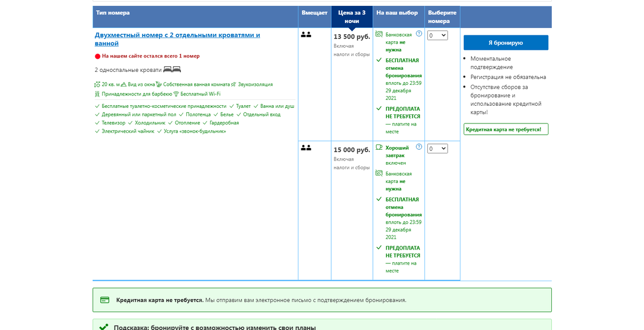Click the checkmark beside Полотенца
Screen dimensions: 644x330
click(181, 114)
